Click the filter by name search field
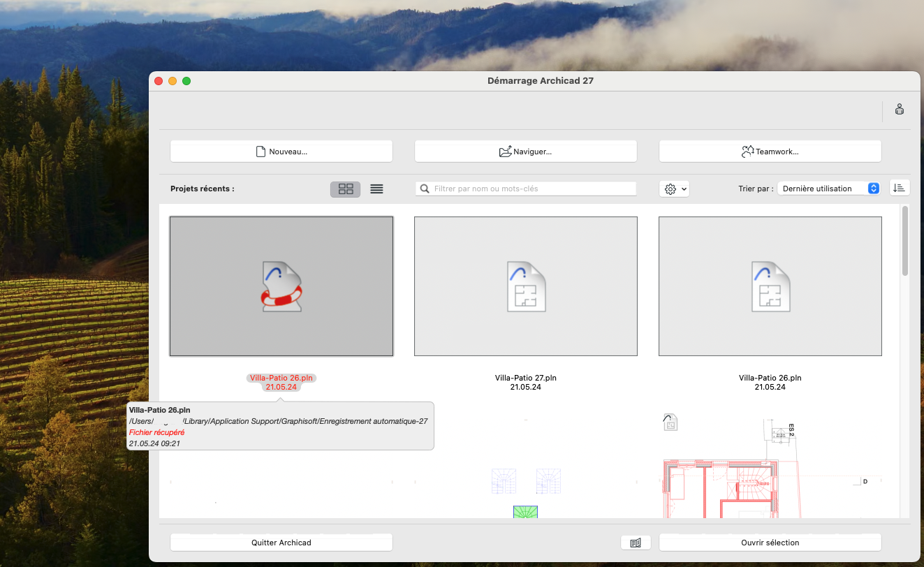 [526, 189]
